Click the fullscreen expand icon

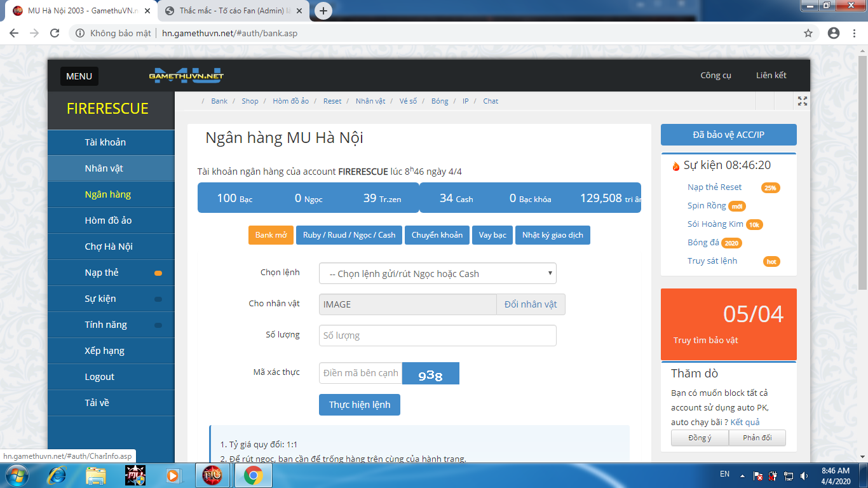803,101
